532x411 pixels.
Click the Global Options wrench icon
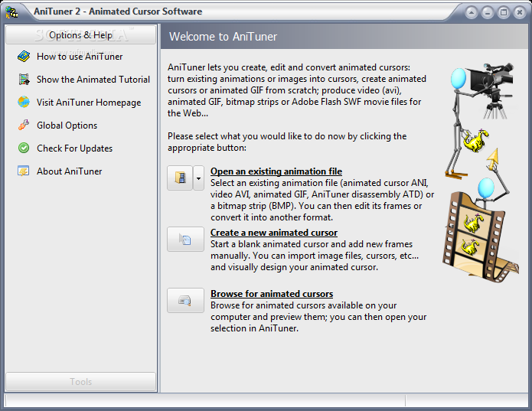click(24, 125)
